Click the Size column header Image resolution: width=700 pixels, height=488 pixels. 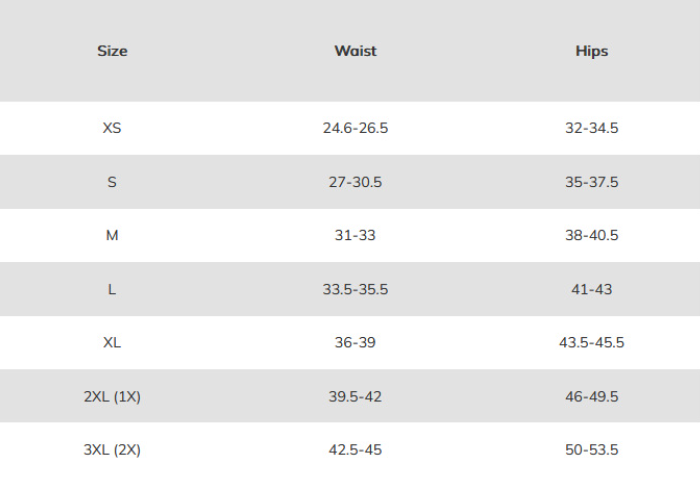point(112,51)
